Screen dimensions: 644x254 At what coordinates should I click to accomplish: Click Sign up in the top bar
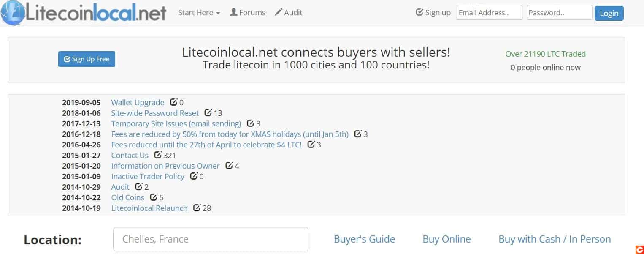tap(433, 13)
